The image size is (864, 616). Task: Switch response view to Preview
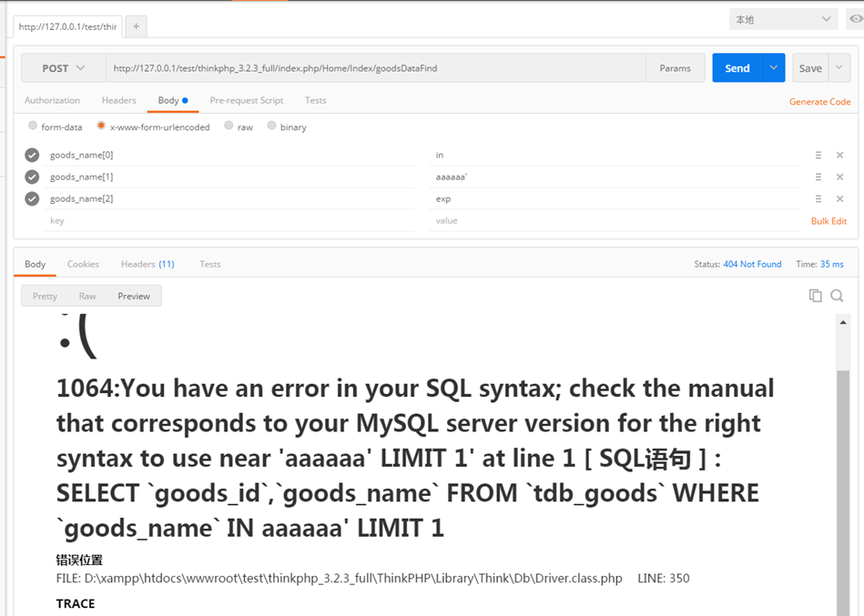[134, 296]
